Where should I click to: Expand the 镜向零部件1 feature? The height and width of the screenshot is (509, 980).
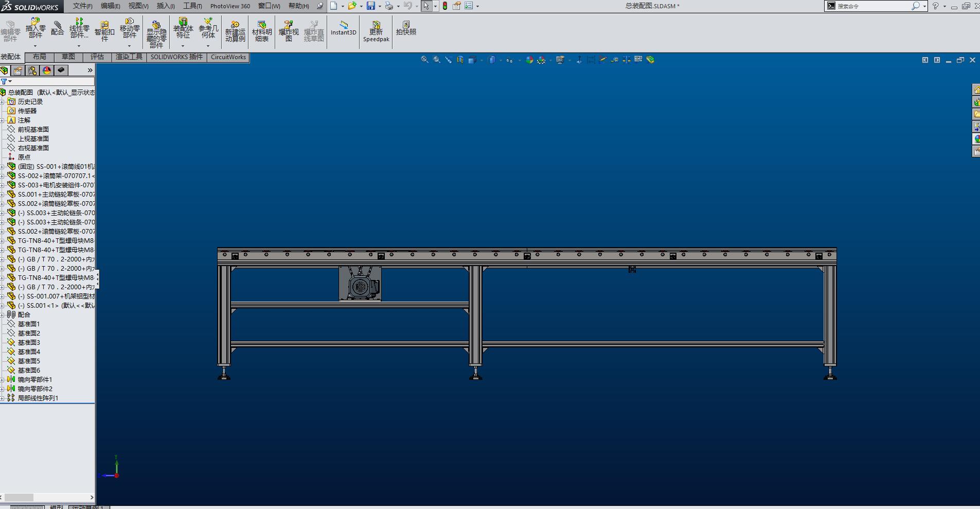(3, 380)
